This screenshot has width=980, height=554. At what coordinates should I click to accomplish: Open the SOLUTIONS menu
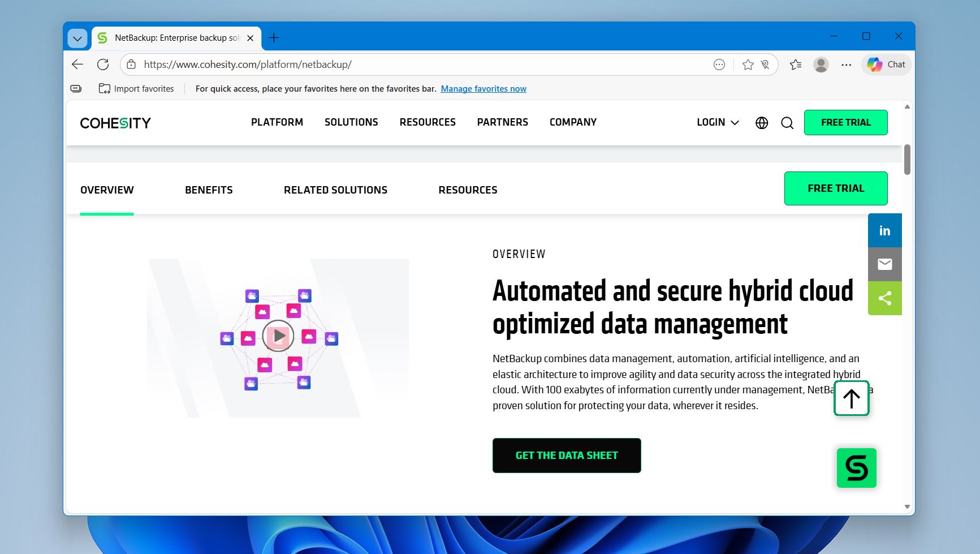pyautogui.click(x=351, y=122)
